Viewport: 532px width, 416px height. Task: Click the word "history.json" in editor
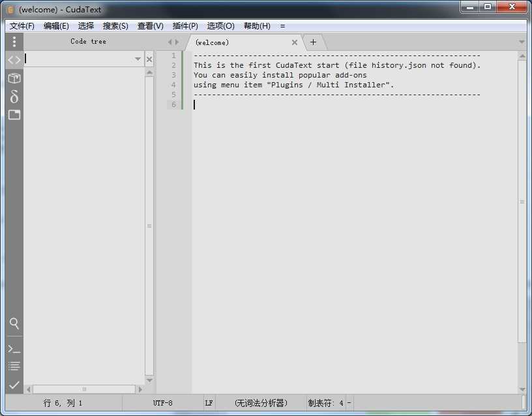tap(398, 65)
